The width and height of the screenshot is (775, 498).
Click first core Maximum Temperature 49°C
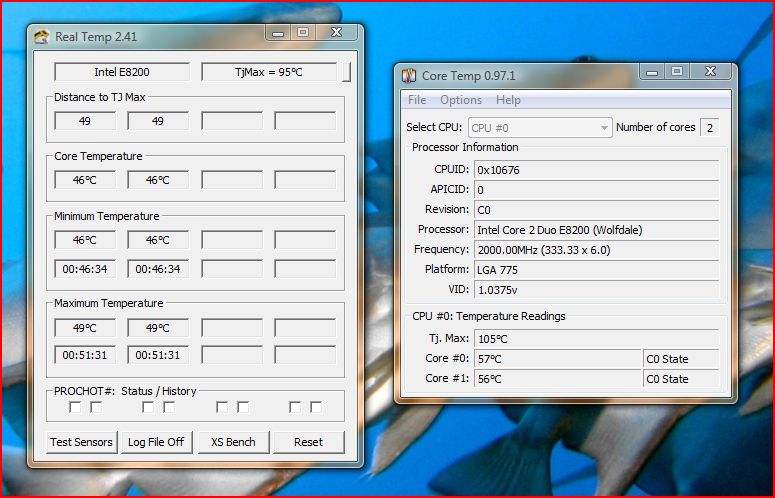(85, 328)
